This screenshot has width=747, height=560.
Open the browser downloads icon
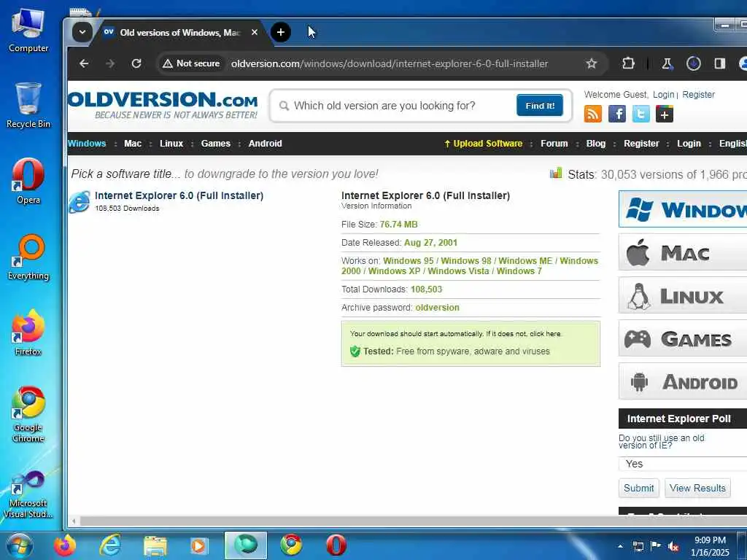pyautogui.click(x=693, y=63)
